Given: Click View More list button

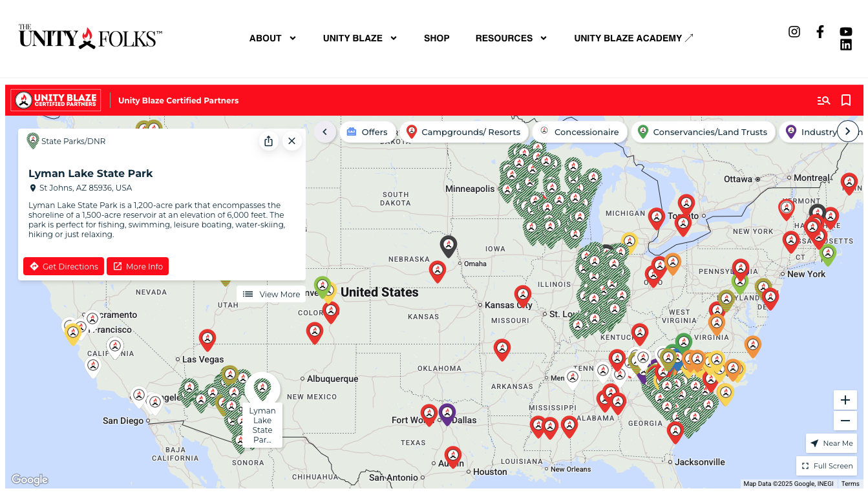Looking at the screenshot, I should coord(271,294).
